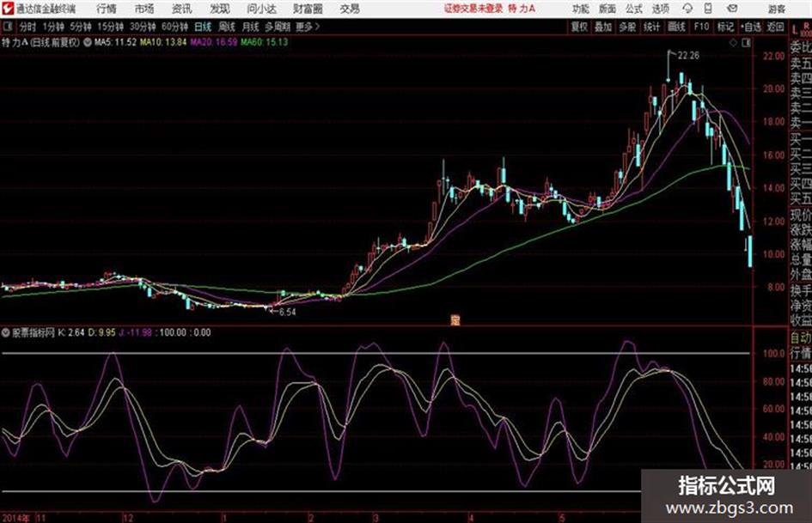
Task: Select the 日线 daily period tab
Action: point(203,27)
